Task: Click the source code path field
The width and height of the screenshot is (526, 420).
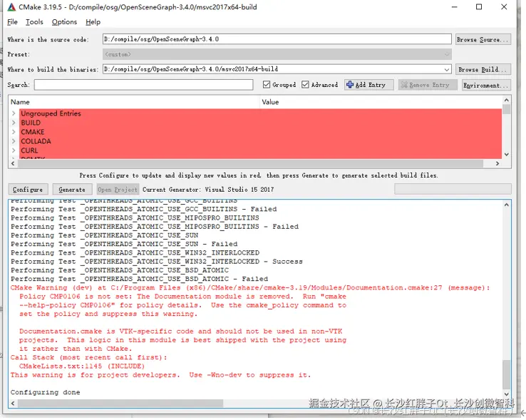Action: click(x=277, y=39)
